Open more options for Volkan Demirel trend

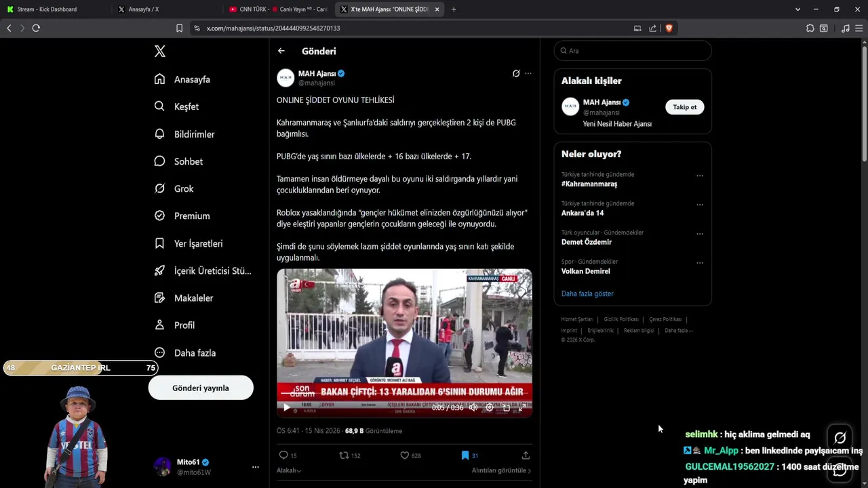coord(700,263)
